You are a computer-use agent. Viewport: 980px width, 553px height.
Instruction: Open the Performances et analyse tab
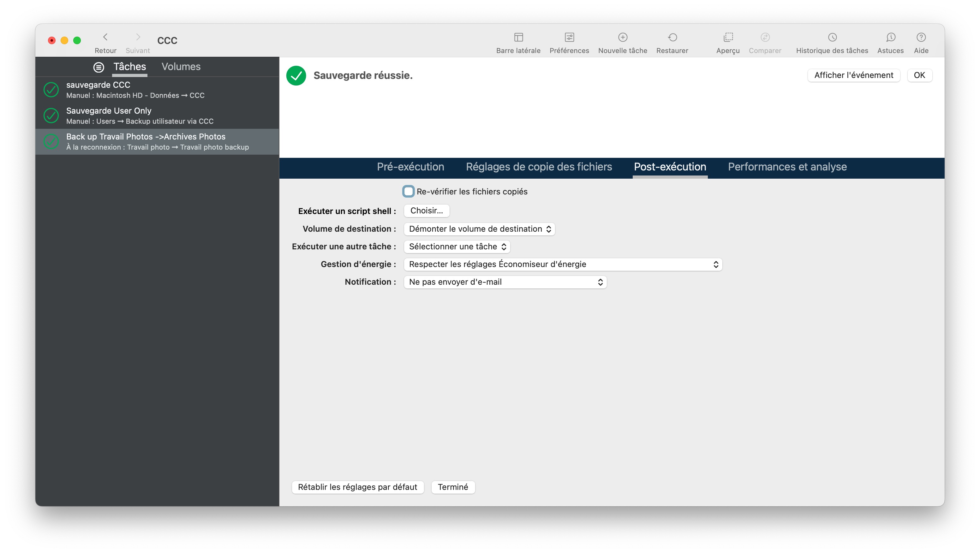pos(787,167)
